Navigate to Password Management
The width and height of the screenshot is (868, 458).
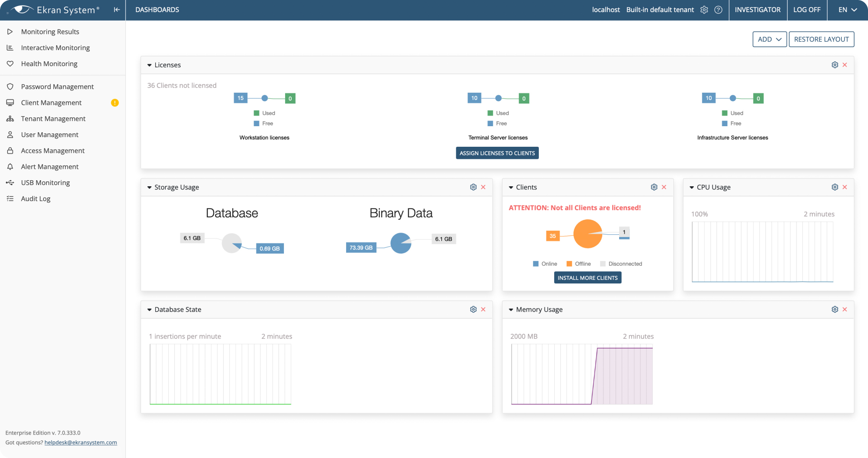[x=57, y=87]
